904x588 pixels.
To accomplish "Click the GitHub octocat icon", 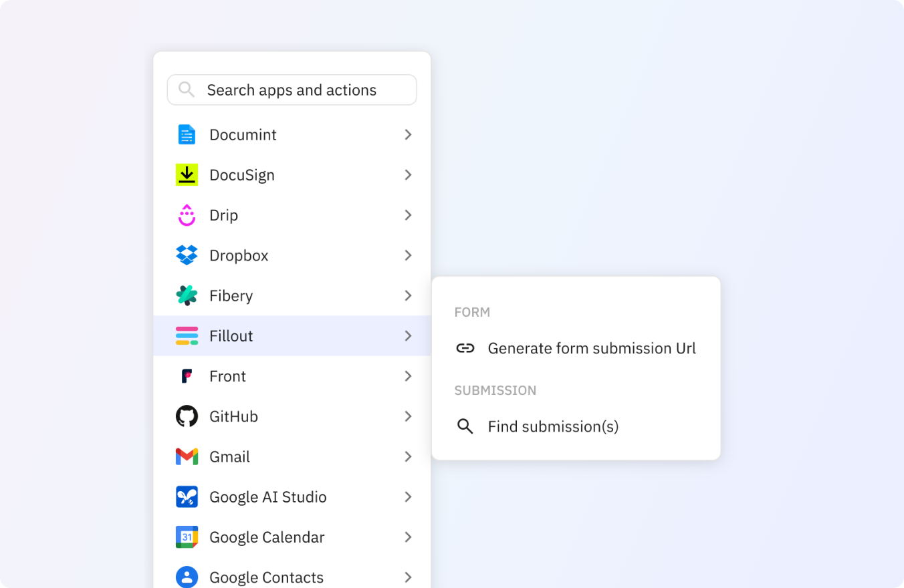I will [187, 416].
